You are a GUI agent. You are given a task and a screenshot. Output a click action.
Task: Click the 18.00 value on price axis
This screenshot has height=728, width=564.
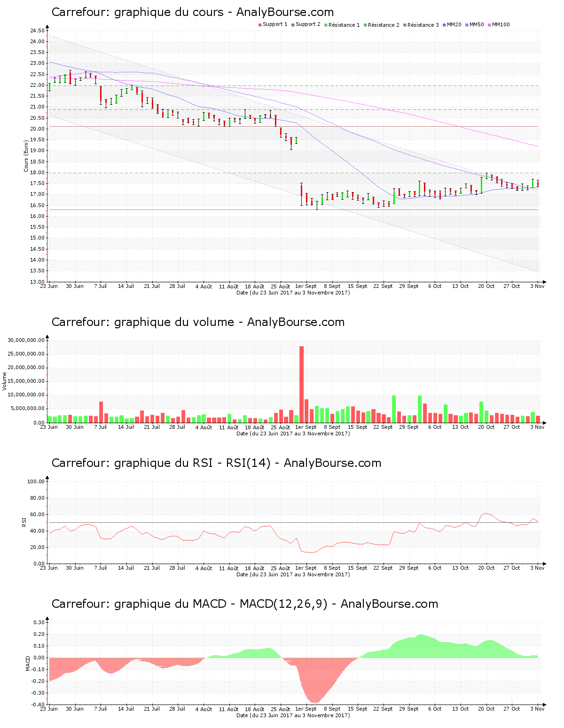click(x=38, y=173)
